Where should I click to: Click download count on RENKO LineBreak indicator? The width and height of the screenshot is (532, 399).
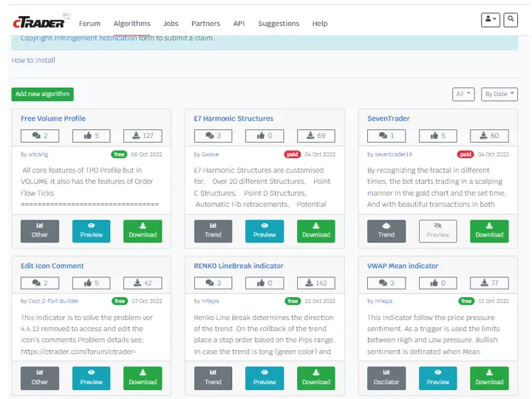tap(316, 283)
